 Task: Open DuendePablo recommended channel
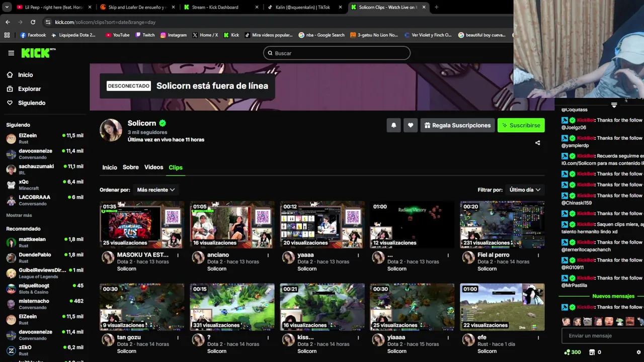[x=44, y=258]
